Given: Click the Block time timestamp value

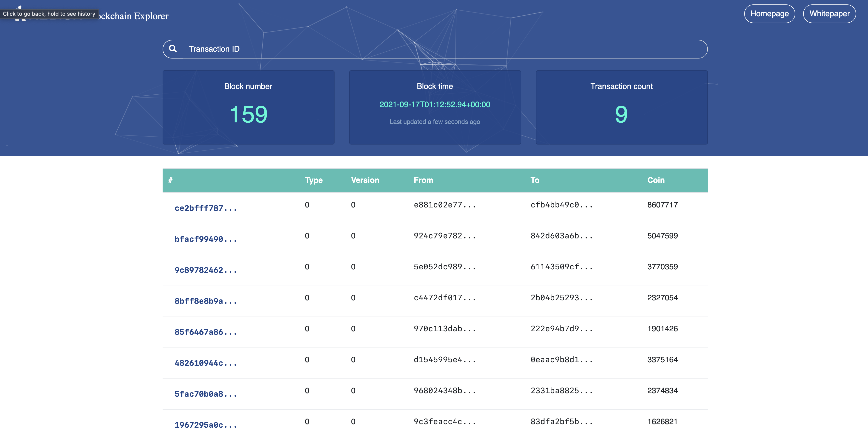Looking at the screenshot, I should 435,104.
